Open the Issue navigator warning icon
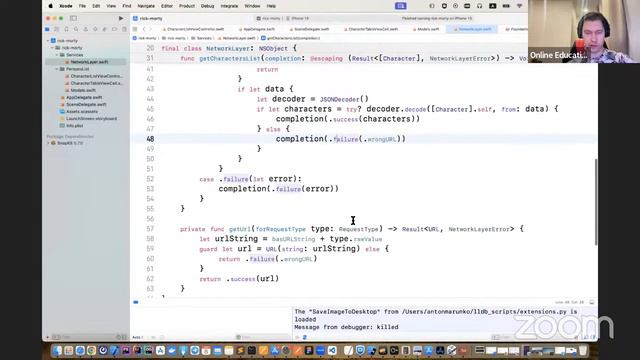640x360 pixels. coord(86,29)
